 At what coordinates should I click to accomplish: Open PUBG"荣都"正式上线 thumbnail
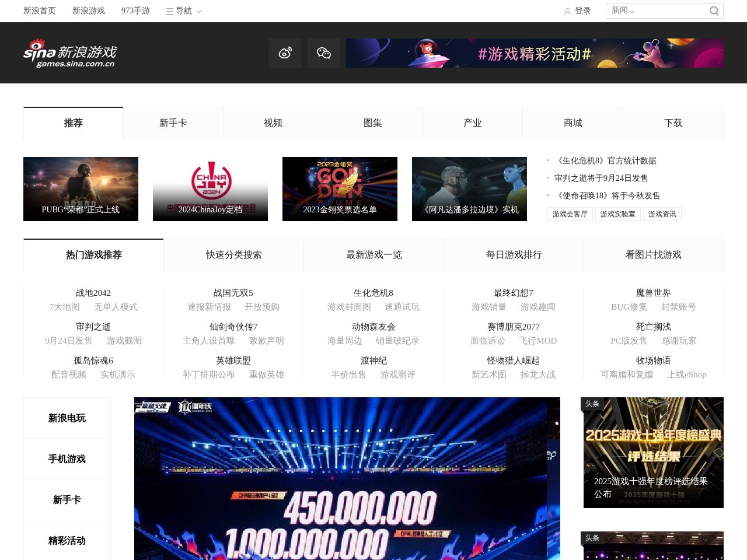click(81, 189)
